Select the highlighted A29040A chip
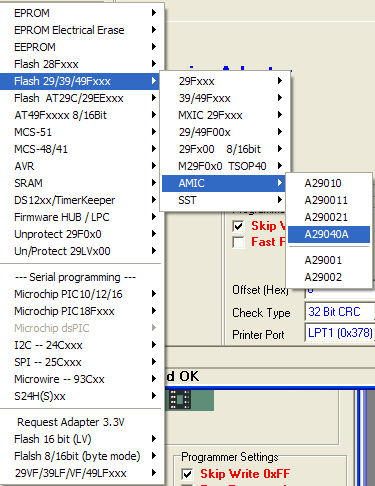 coord(329,234)
